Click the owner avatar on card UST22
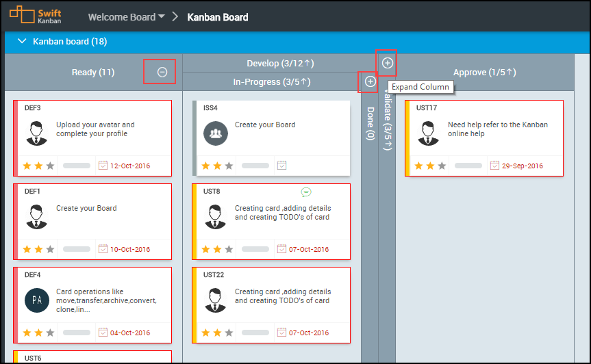 coord(215,300)
